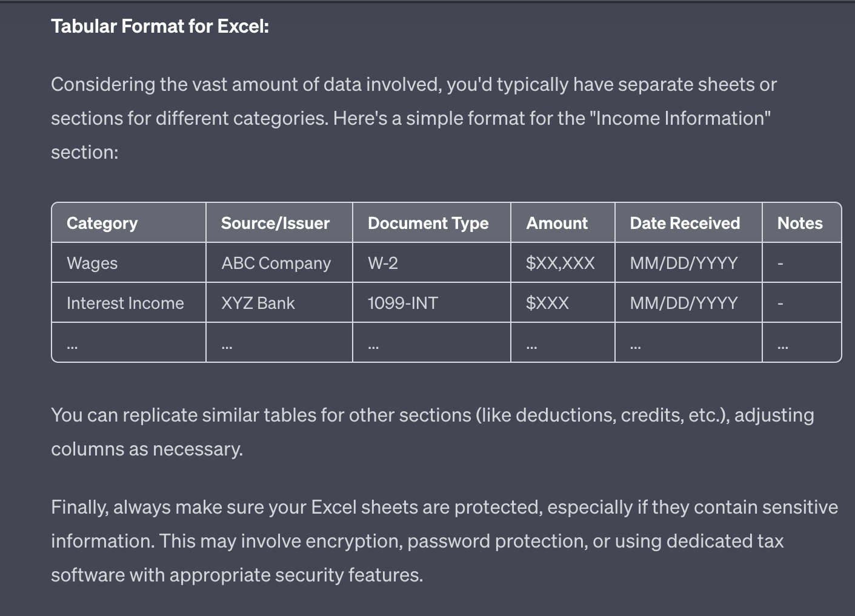Click the Wages row date received cell
Image resolution: width=855 pixels, height=616 pixels.
tap(684, 263)
